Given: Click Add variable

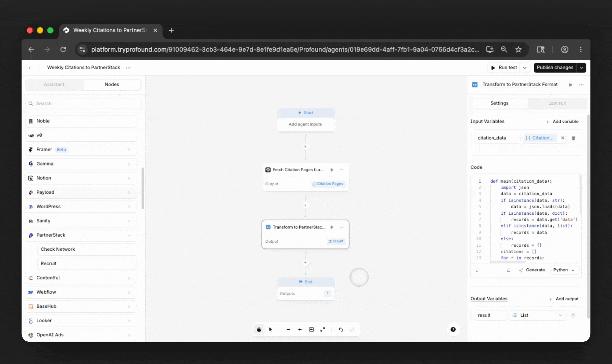Looking at the screenshot, I should point(562,122).
